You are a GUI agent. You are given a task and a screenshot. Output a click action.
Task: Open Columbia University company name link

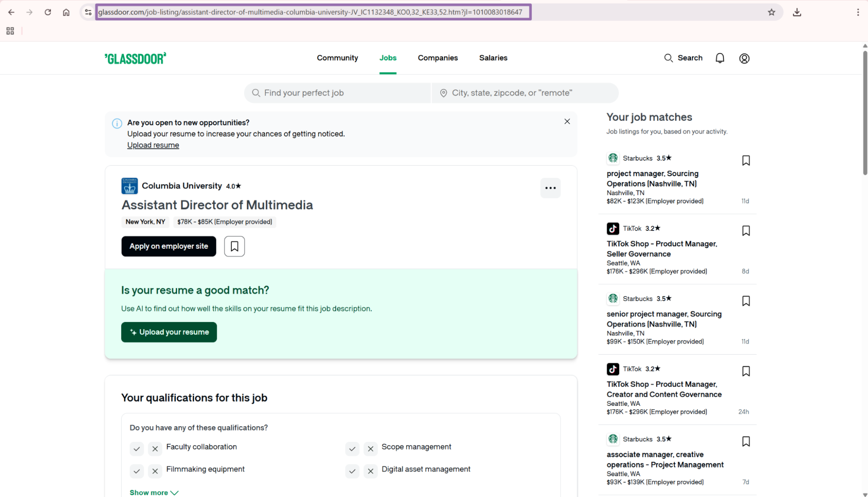(x=182, y=186)
